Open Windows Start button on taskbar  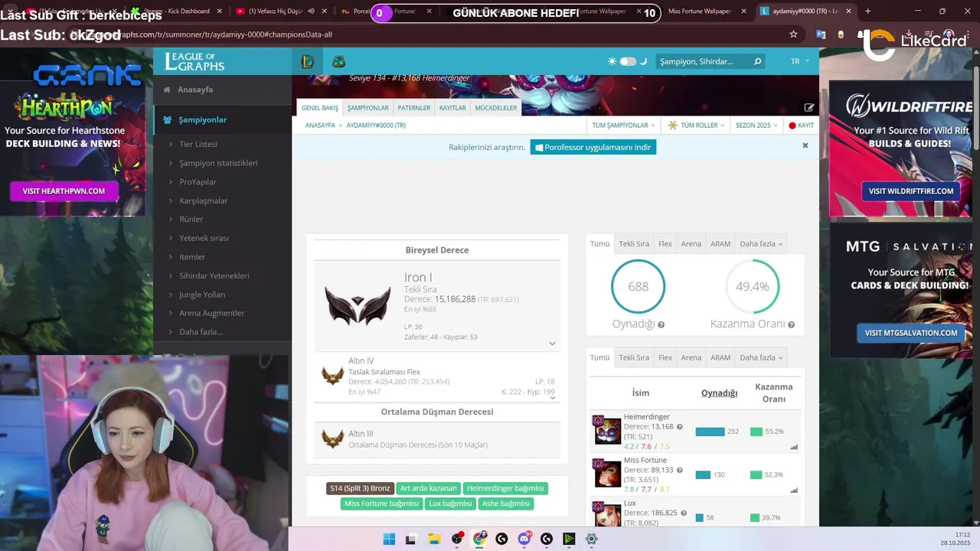(389, 539)
